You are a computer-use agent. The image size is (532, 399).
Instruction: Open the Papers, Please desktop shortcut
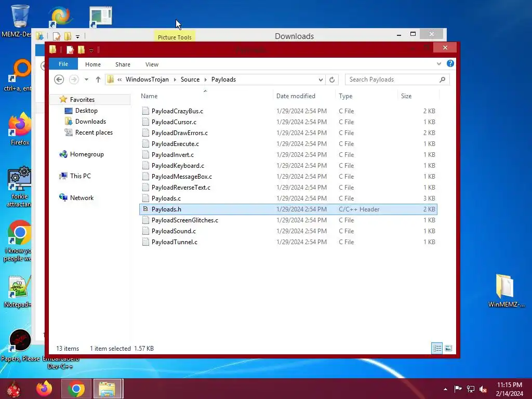20,344
